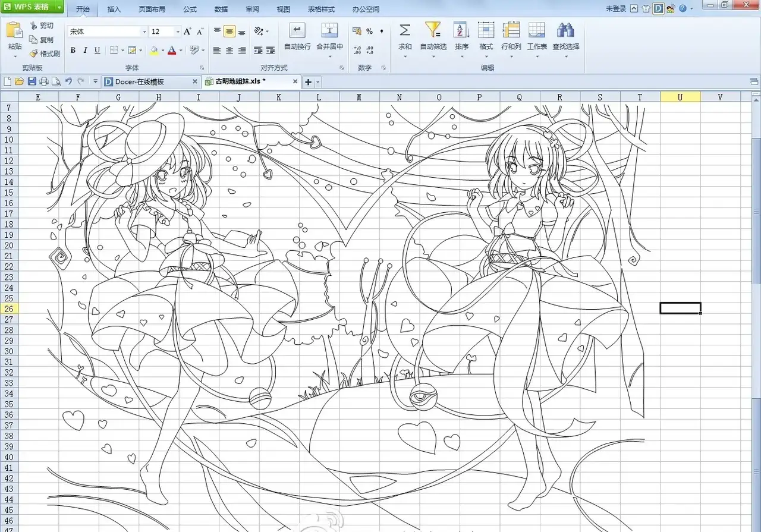The image size is (761, 532).
Task: Select column header U
Action: click(680, 97)
